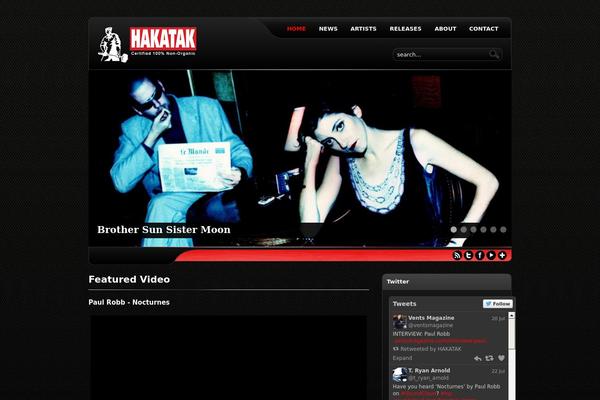
Task: Retweet the Vents Magazine tweet
Action: [489, 358]
